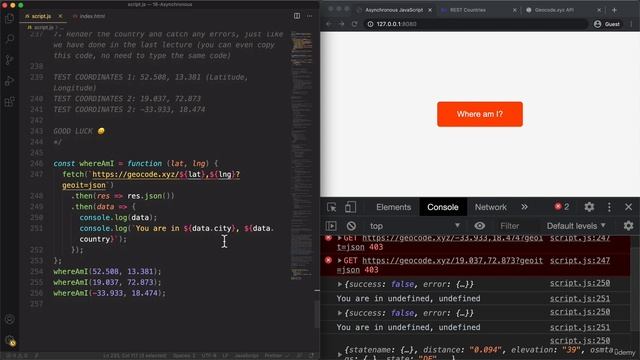This screenshot has width=640, height=360.
Task: Open Default levels dropdown
Action: (576, 226)
